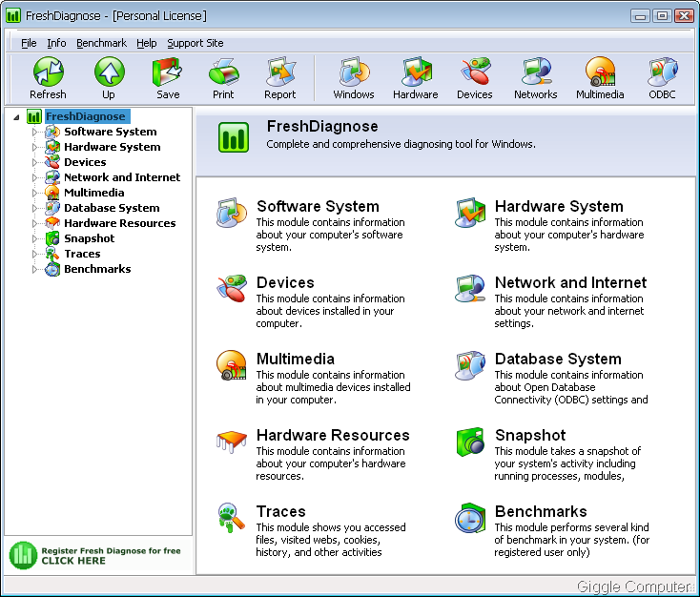Expand the Software System tree node

[x=34, y=133]
